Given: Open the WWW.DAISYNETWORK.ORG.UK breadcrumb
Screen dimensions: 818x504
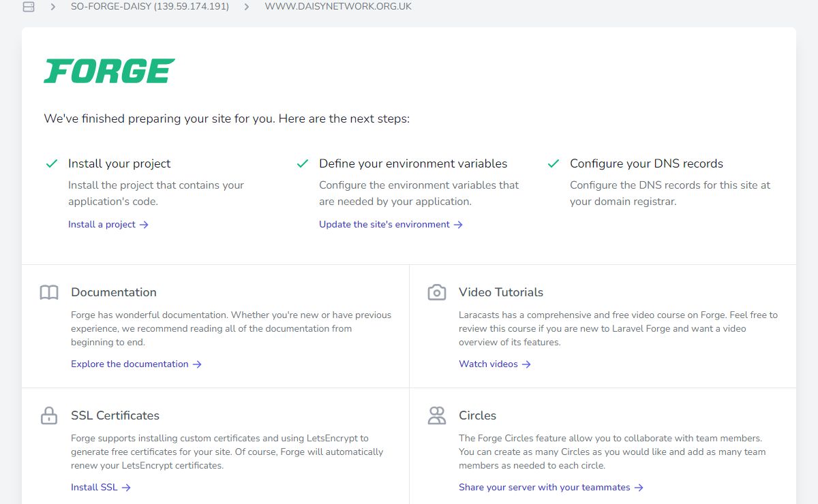Looking at the screenshot, I should [338, 7].
